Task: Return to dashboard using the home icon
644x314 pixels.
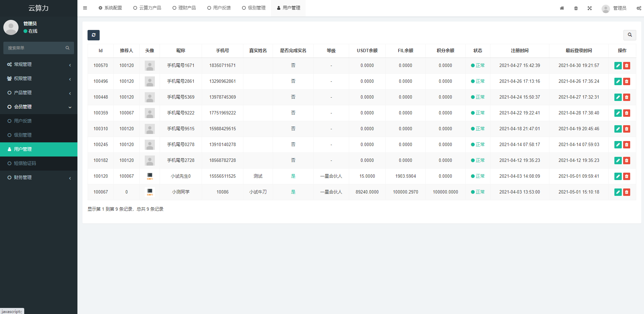Action: click(x=562, y=8)
